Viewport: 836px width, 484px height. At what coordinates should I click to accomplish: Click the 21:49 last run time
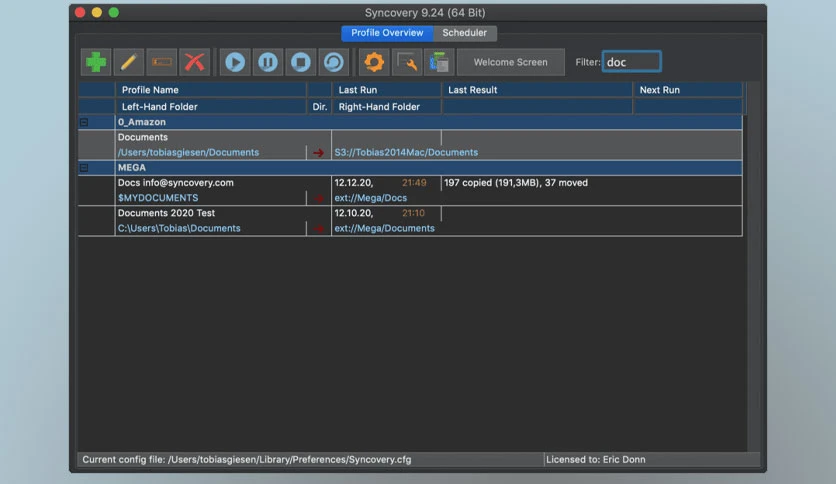[414, 183]
